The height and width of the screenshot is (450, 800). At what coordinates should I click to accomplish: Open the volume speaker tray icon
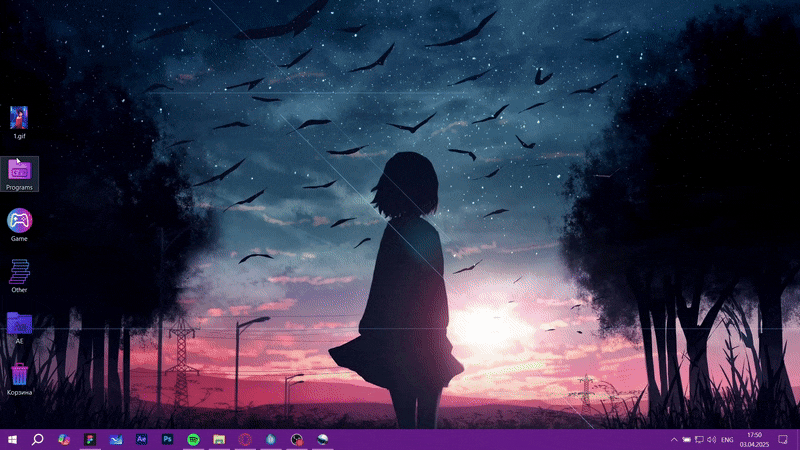pos(712,440)
